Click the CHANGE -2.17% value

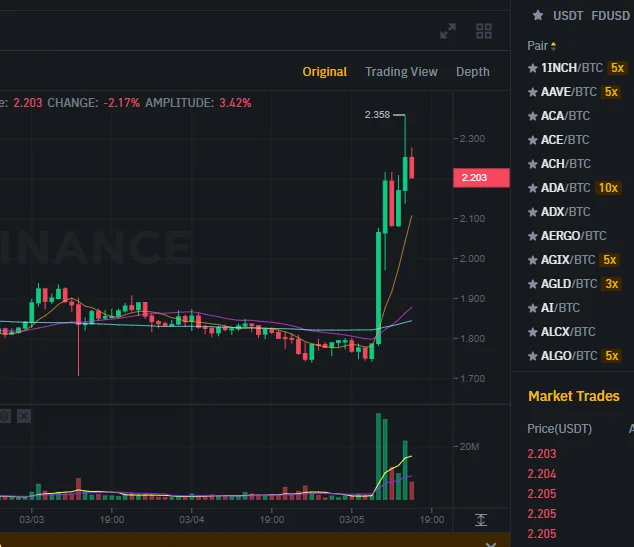(121, 103)
